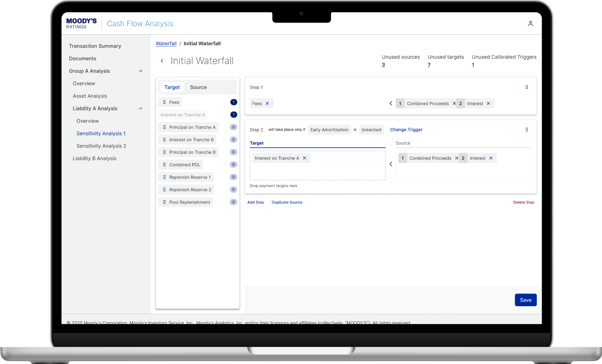
Task: Grab drag handle of Pool Replenishment
Action: click(164, 202)
